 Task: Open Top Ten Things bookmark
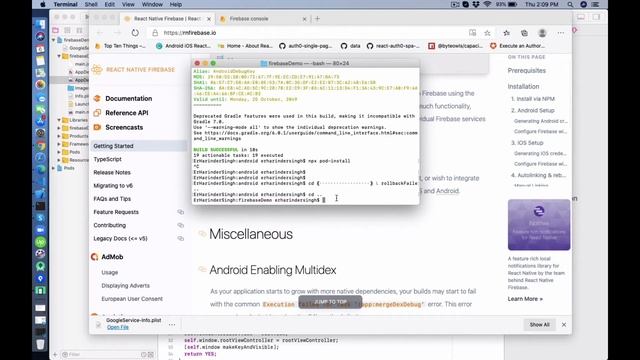(120, 46)
